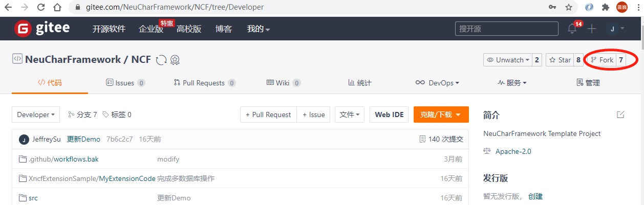The image size is (644, 205).
Task: View 标签 0 tags
Action: tap(117, 115)
